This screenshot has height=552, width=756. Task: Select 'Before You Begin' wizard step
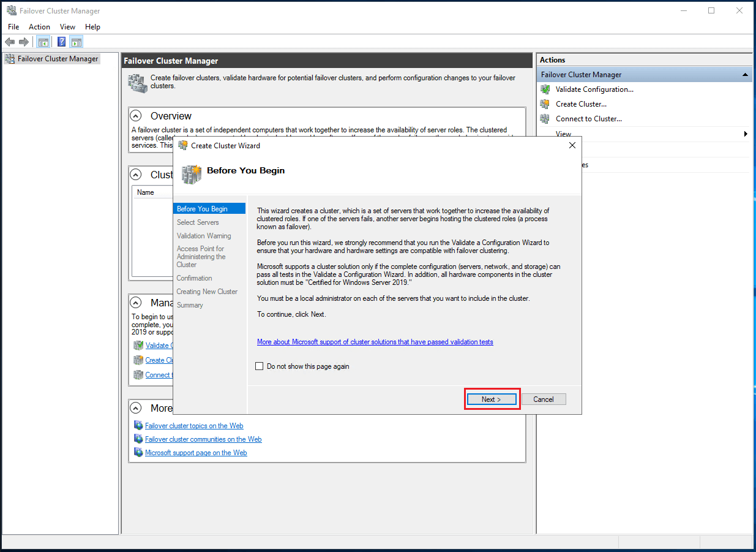[x=209, y=209]
